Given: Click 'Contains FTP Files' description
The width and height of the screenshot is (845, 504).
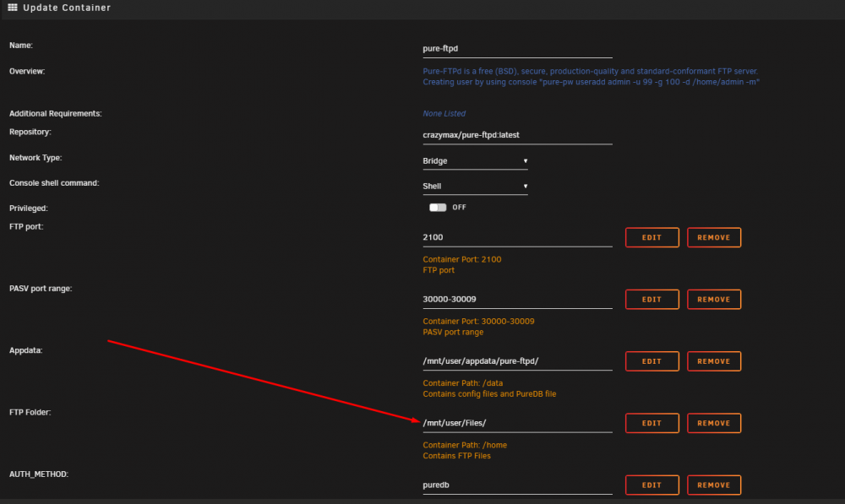Looking at the screenshot, I should pos(456,456).
